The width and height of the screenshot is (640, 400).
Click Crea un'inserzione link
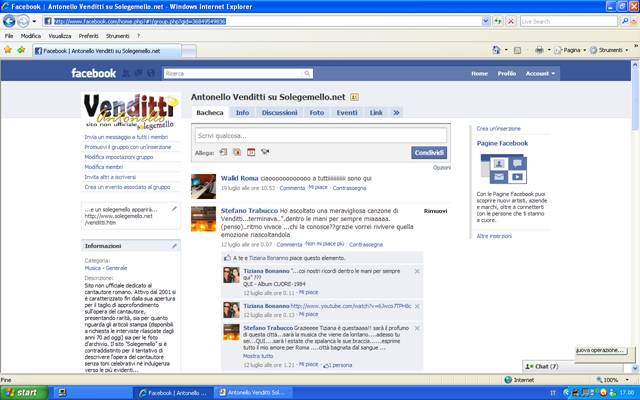click(x=498, y=129)
